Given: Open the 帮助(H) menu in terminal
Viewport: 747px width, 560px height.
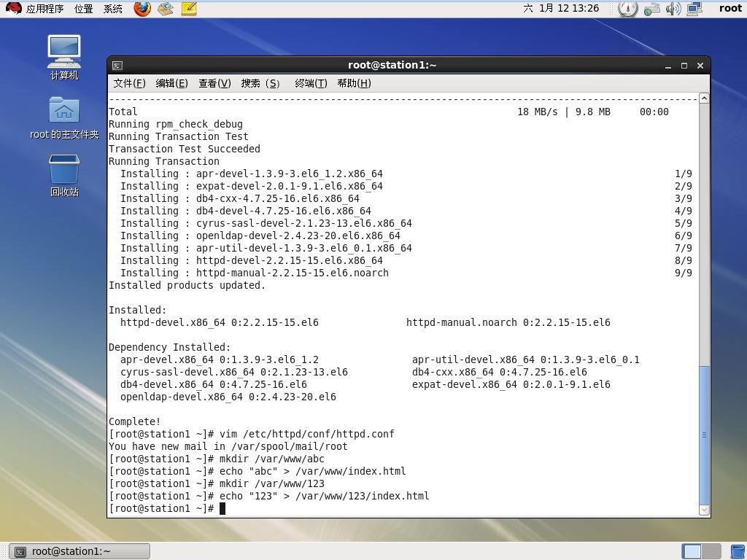Looking at the screenshot, I should point(354,83).
